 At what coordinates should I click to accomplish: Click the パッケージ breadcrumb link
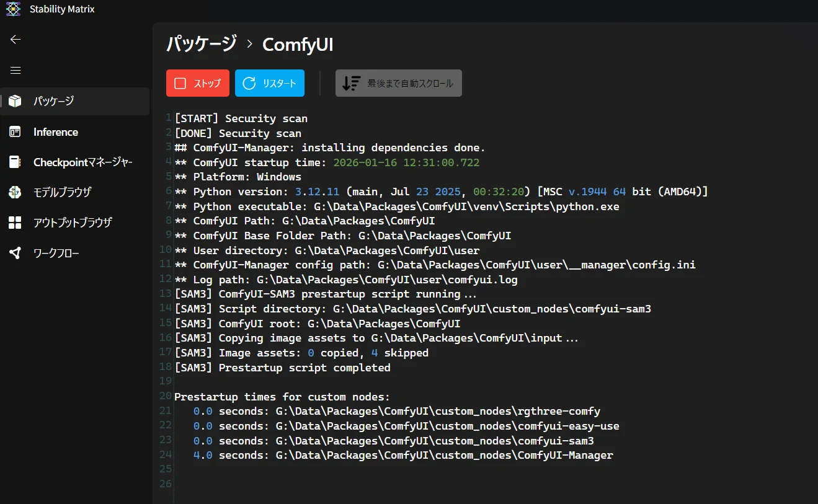tap(202, 44)
